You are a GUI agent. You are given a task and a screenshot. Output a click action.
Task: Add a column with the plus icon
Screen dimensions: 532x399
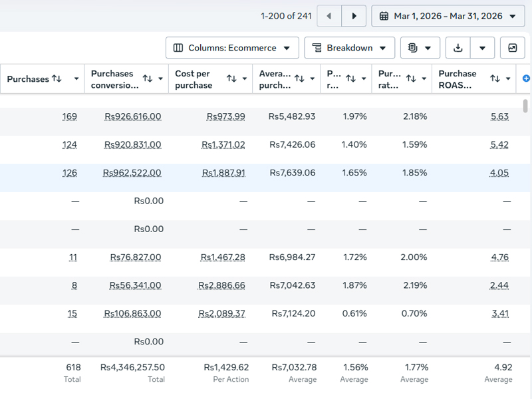click(526, 78)
